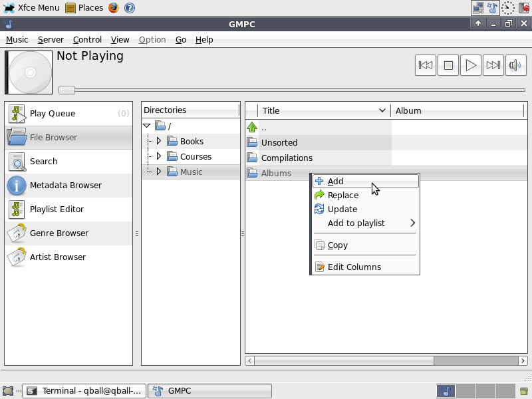Open the Add to playlist submenu
The image size is (532, 399).
pyautogui.click(x=365, y=223)
